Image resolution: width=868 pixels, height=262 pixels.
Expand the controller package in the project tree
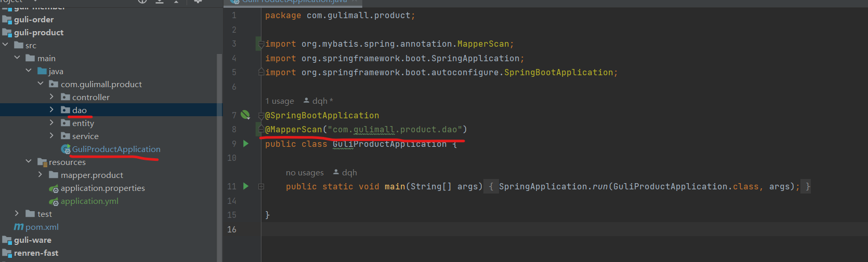point(51,97)
